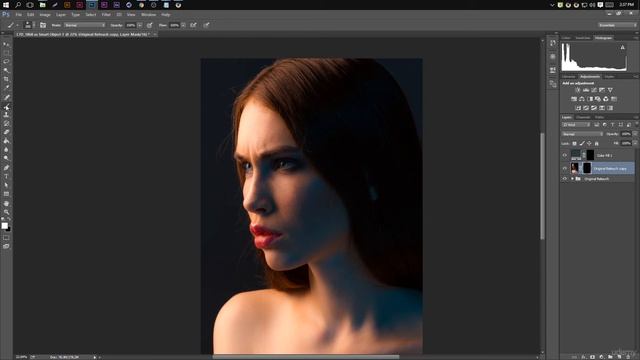Open the Window menu
640x360 pixels.
pos(149,15)
